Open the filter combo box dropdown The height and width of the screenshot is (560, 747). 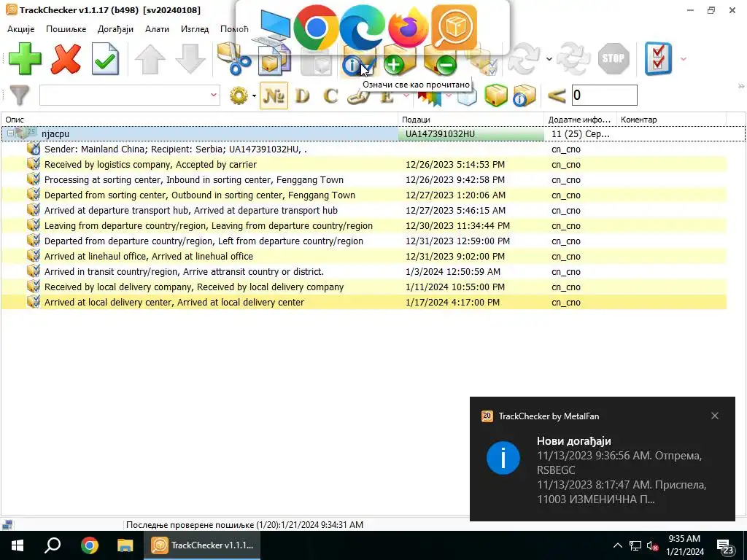(214, 96)
